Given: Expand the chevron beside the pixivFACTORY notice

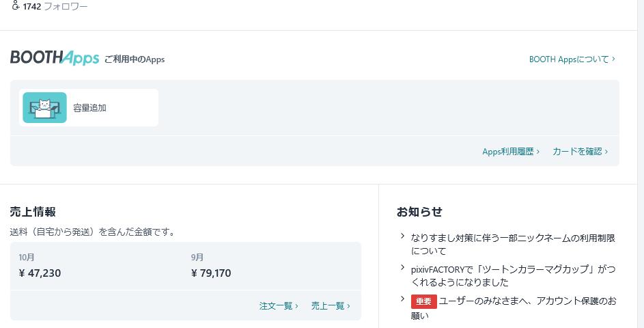Looking at the screenshot, I should (403, 268).
